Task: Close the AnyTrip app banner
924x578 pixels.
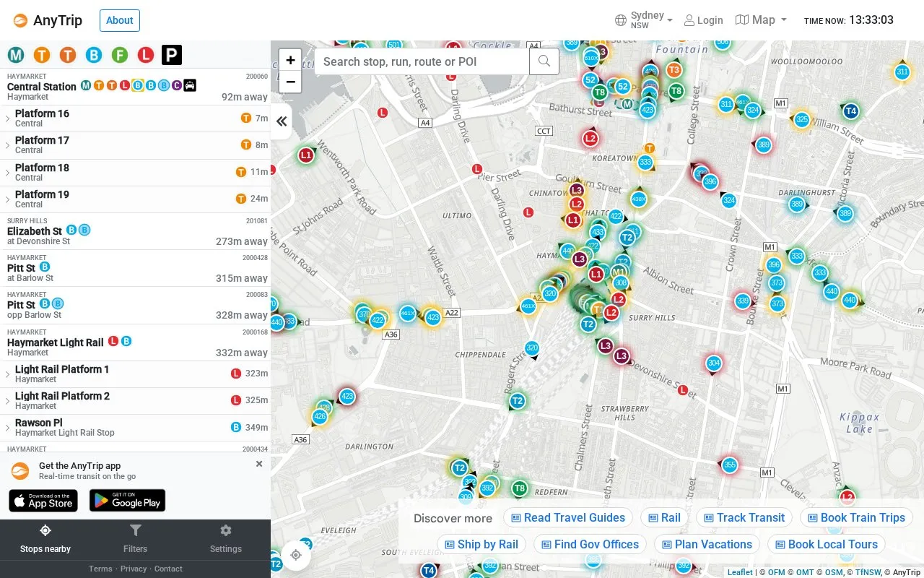Action: coord(259,464)
